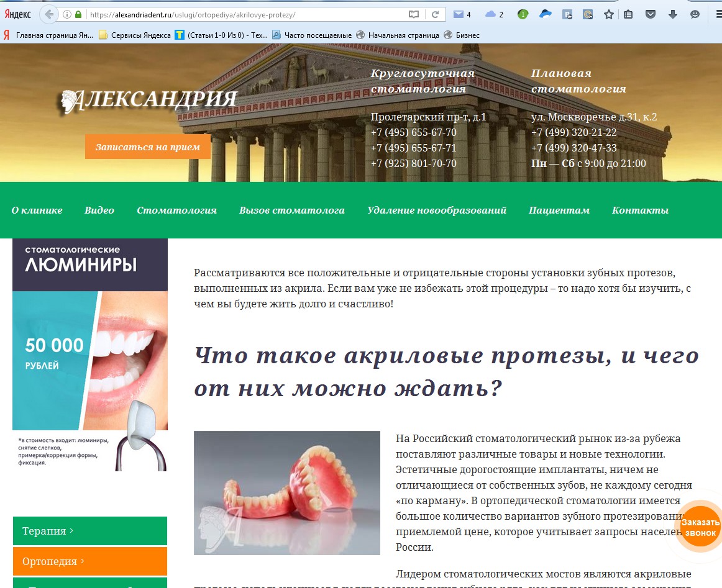The height and width of the screenshot is (588, 722).
Task: Click the hours Пн — Сб с 9:00 до 21:00
Action: [588, 164]
